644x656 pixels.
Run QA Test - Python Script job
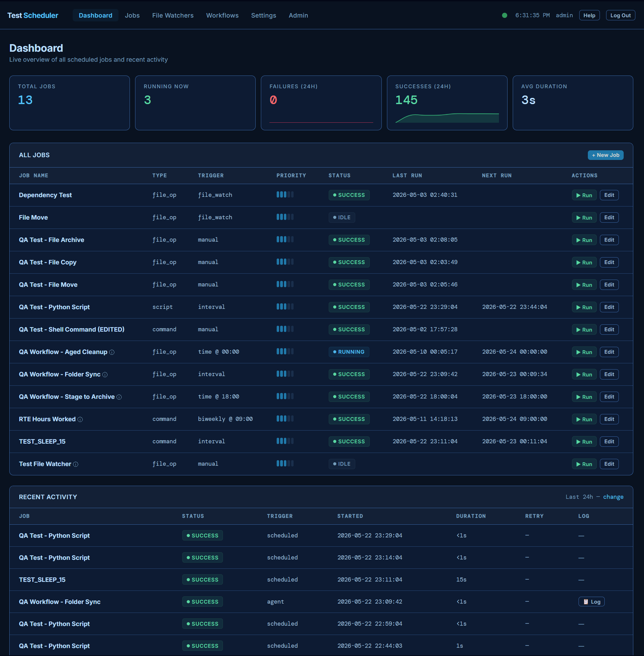[584, 307]
